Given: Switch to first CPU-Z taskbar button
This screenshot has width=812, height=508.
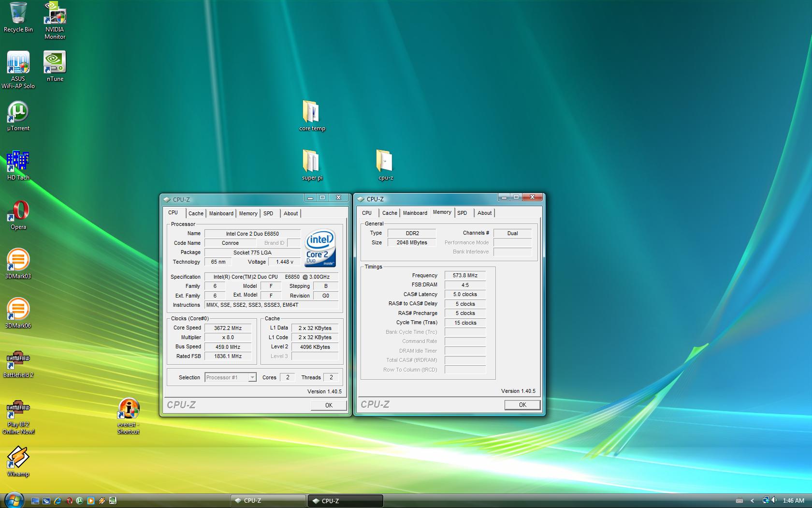Looking at the screenshot, I should coord(268,501).
